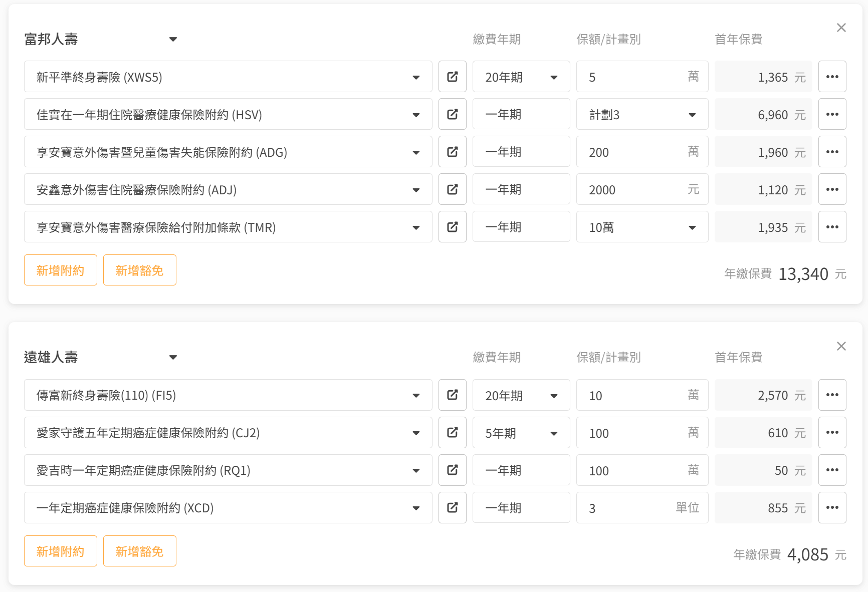Click 新增豁免 button under 遠雄人壽
Image resolution: width=868 pixels, height=592 pixels.
point(139,551)
